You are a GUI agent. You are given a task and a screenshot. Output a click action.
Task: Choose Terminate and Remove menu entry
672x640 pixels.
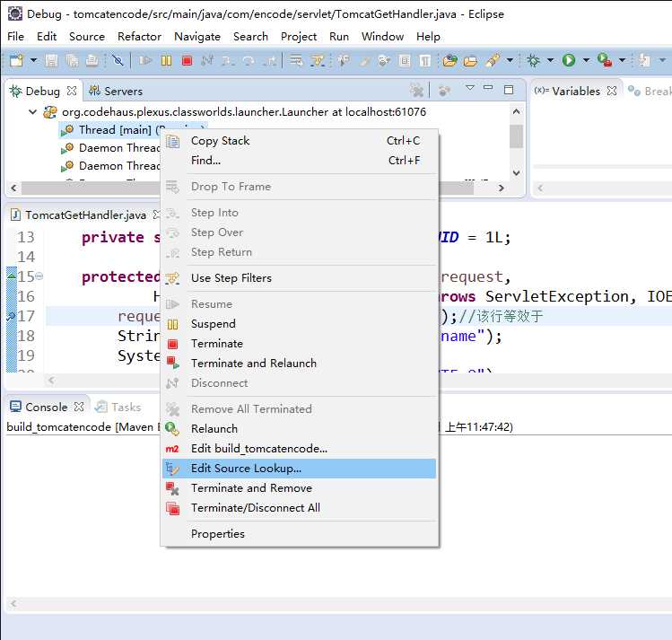[x=299, y=487]
